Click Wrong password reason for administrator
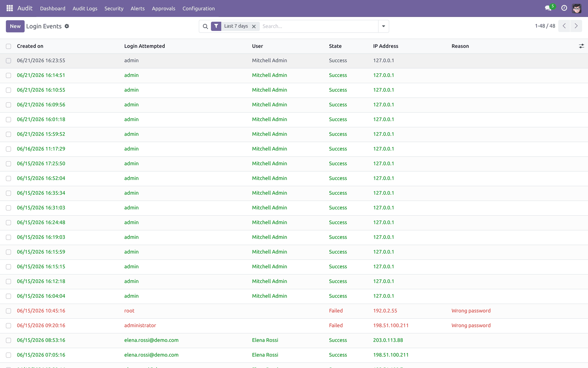The image size is (588, 368). pyautogui.click(x=471, y=325)
